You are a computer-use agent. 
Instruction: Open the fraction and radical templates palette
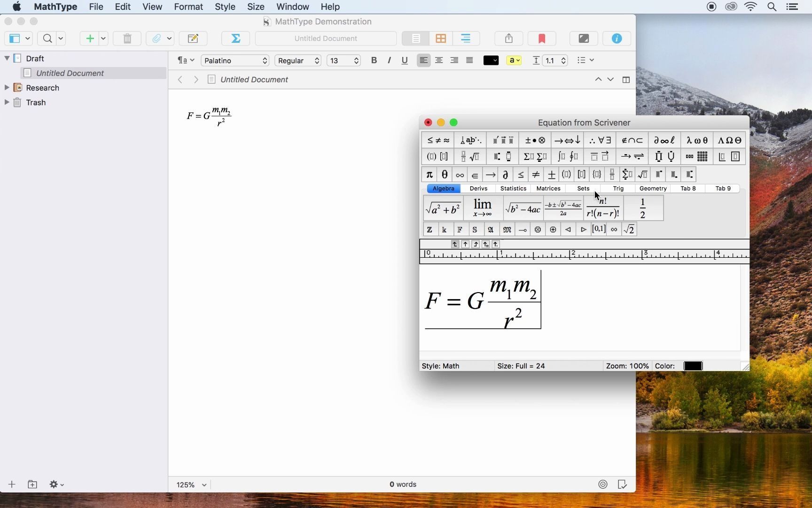[470, 157]
